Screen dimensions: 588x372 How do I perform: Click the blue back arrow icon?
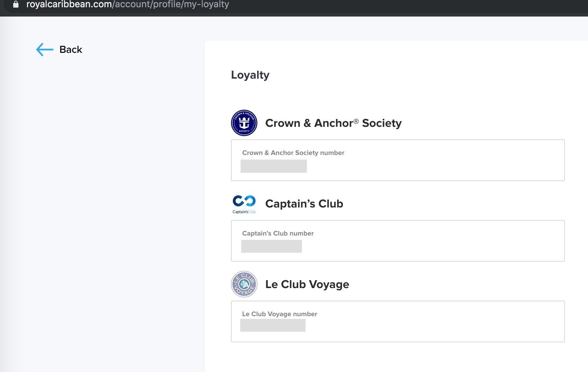(45, 50)
